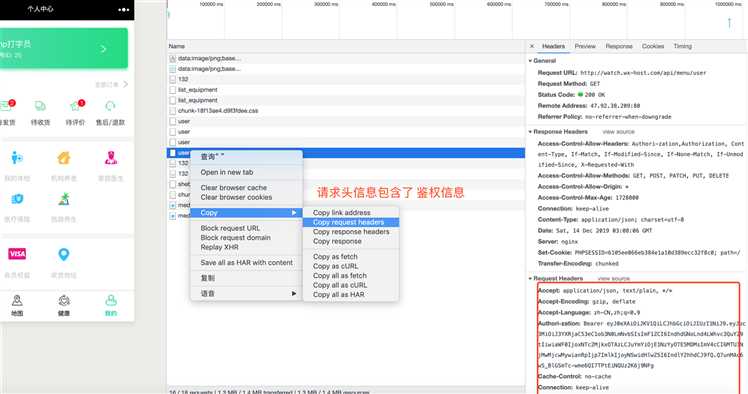The image size is (748, 394).
Task: Select Copy response headers
Action: point(351,232)
